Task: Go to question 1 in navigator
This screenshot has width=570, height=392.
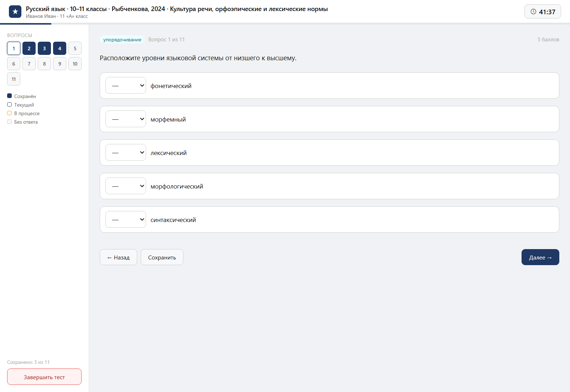Action: click(14, 48)
